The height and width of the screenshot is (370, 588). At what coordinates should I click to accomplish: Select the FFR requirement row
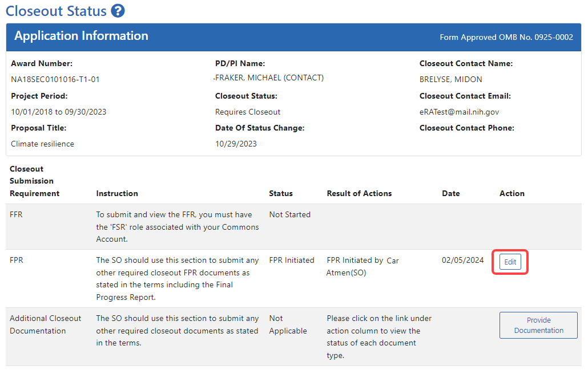16,215
